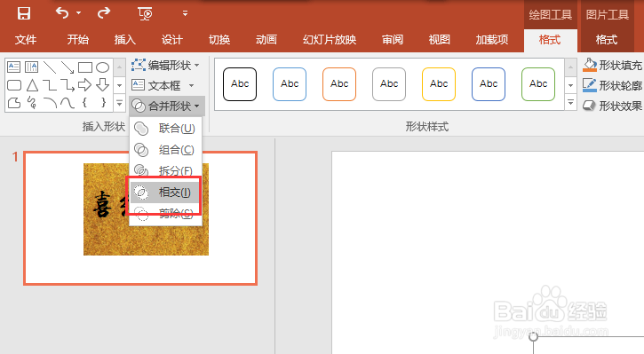Select the curve shape
Screen dimensions: 644x354
tap(68, 103)
